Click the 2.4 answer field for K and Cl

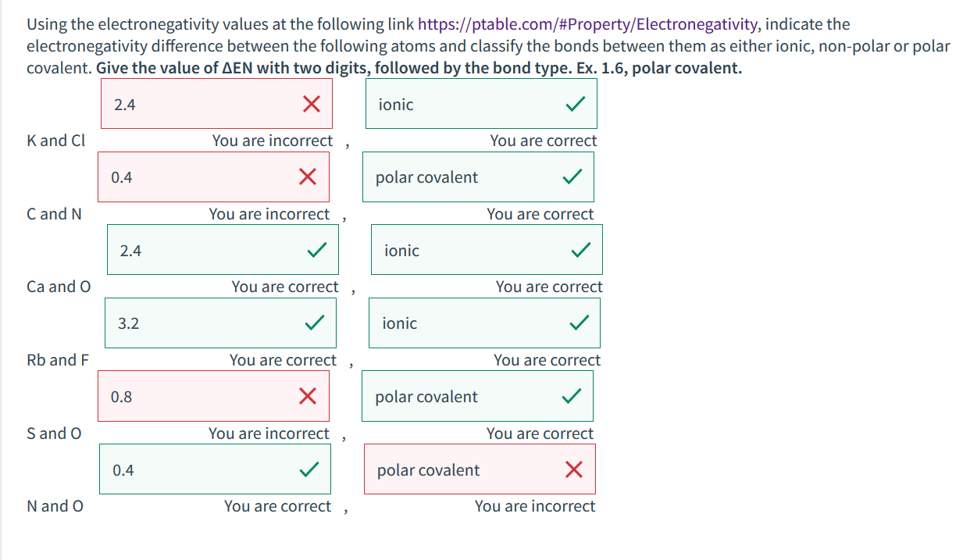pyautogui.click(x=195, y=103)
